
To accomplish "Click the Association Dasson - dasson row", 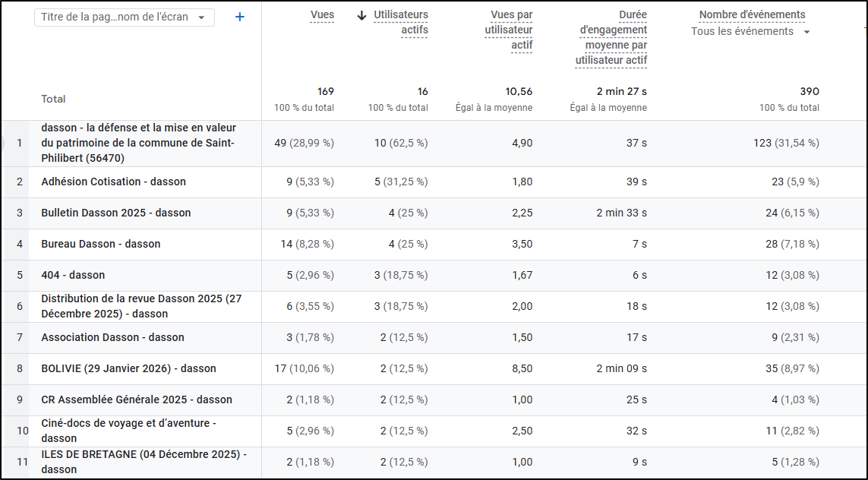I will pos(112,337).
